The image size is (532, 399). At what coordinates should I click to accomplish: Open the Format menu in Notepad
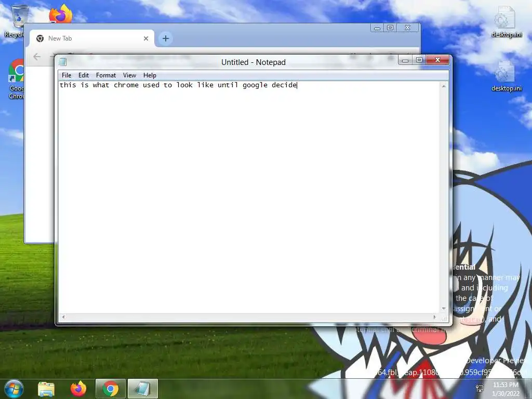click(x=106, y=75)
